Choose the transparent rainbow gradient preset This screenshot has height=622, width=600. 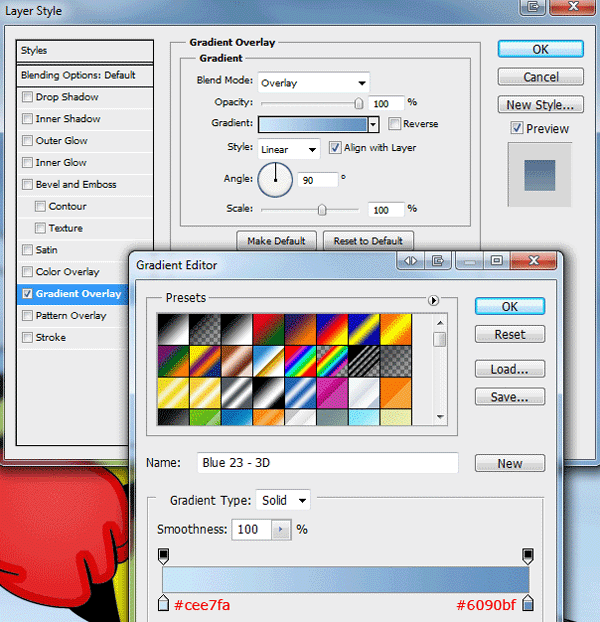[332, 361]
